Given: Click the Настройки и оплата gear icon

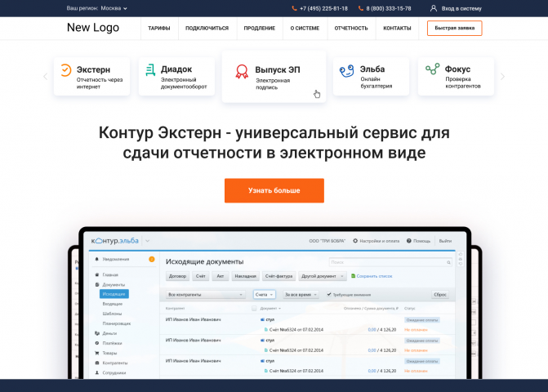Looking at the screenshot, I should [355, 241].
